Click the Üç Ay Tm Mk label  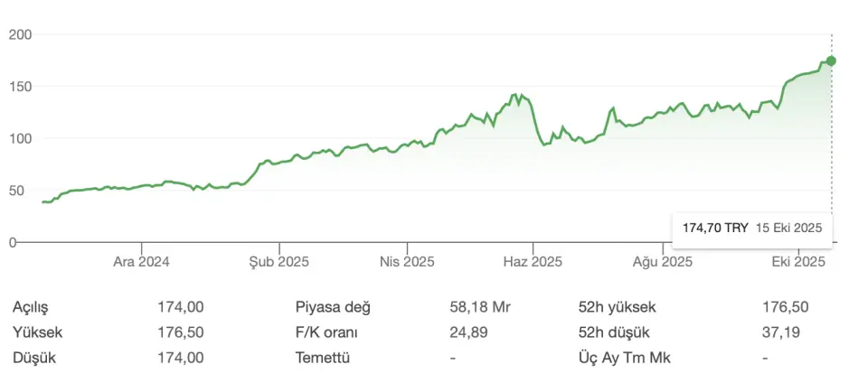(x=624, y=358)
